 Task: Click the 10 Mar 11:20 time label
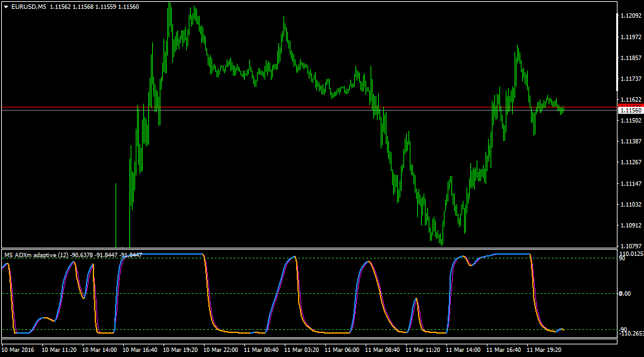(59, 350)
